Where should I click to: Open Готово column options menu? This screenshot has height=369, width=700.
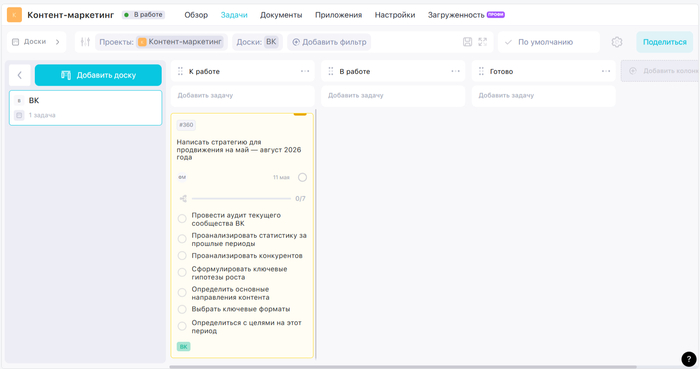(x=606, y=71)
